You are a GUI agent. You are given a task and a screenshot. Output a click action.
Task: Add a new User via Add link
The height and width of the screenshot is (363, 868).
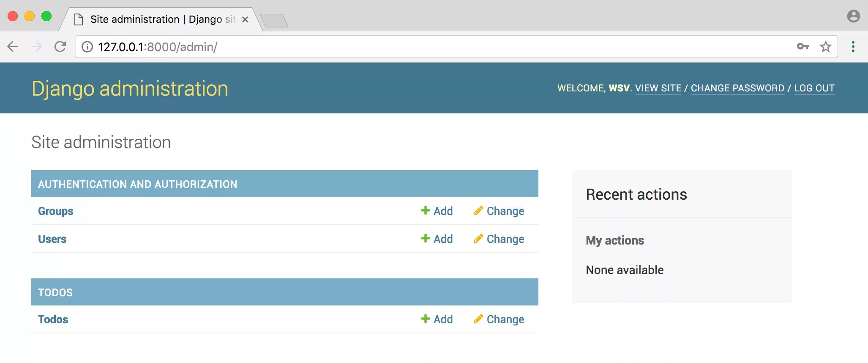[x=443, y=239]
